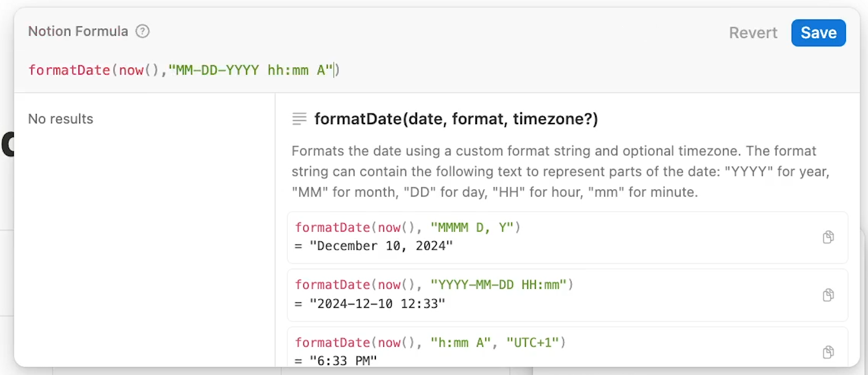The height and width of the screenshot is (375, 868).
Task: Copy the "MMMM D, Y" example formula
Action: click(828, 237)
